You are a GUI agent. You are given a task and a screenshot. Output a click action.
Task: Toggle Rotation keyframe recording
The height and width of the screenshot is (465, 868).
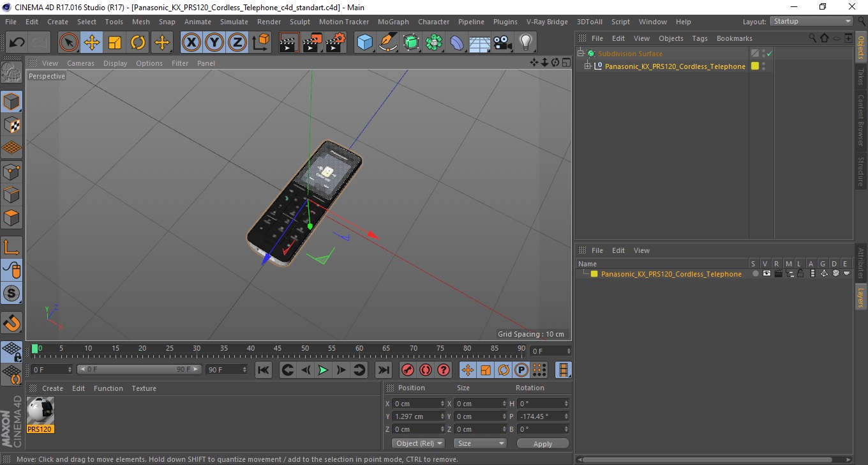tap(504, 369)
